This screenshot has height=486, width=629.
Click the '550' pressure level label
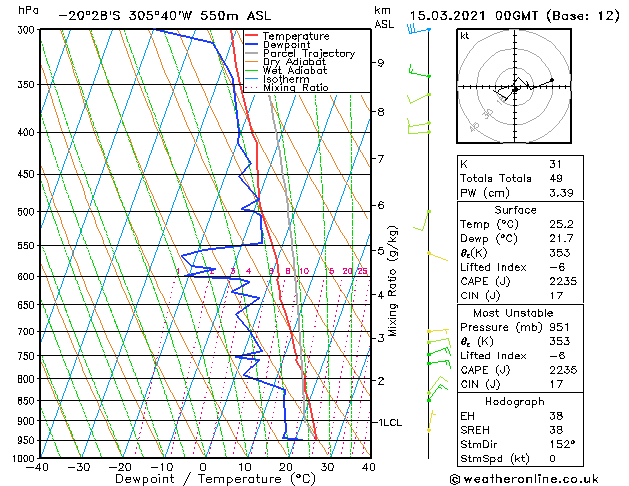click(x=28, y=245)
